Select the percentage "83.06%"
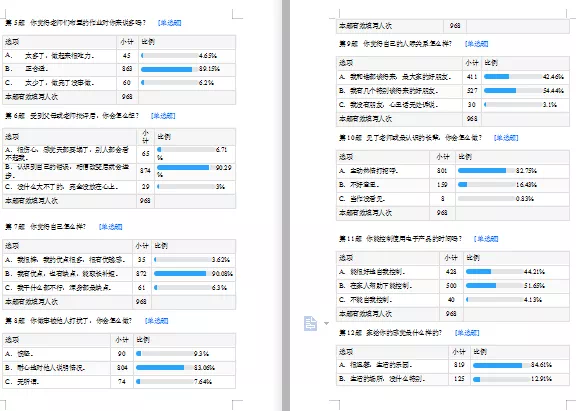Viewport: 576px width, 411px height. [204, 368]
